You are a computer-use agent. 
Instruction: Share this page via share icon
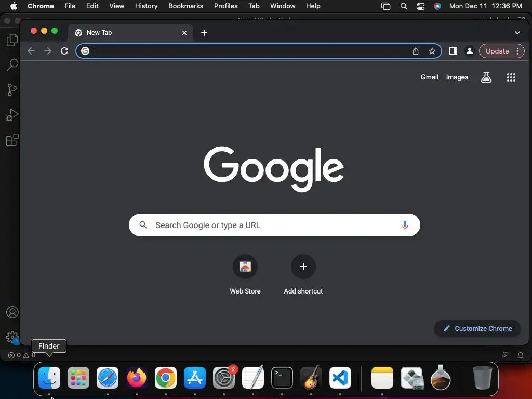click(x=416, y=51)
